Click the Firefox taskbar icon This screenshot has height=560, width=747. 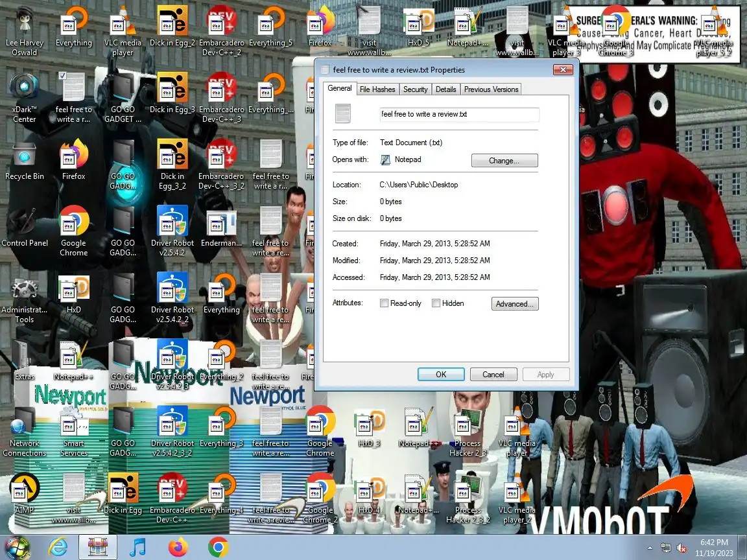click(178, 547)
